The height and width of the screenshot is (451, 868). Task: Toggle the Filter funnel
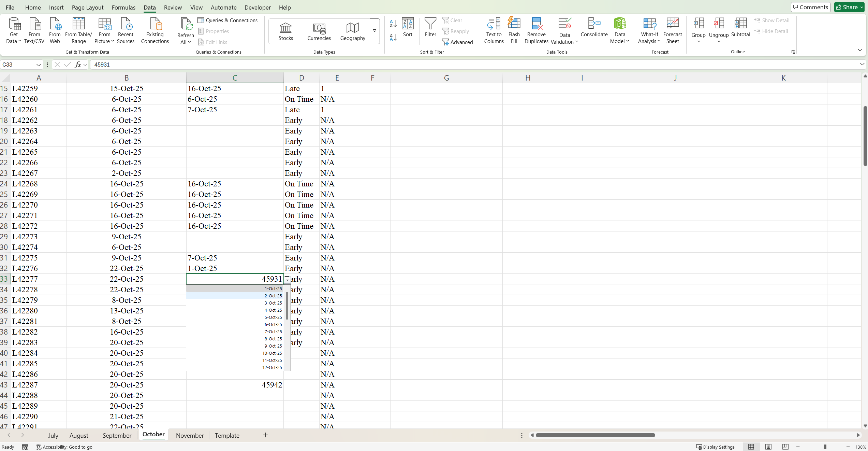click(430, 27)
